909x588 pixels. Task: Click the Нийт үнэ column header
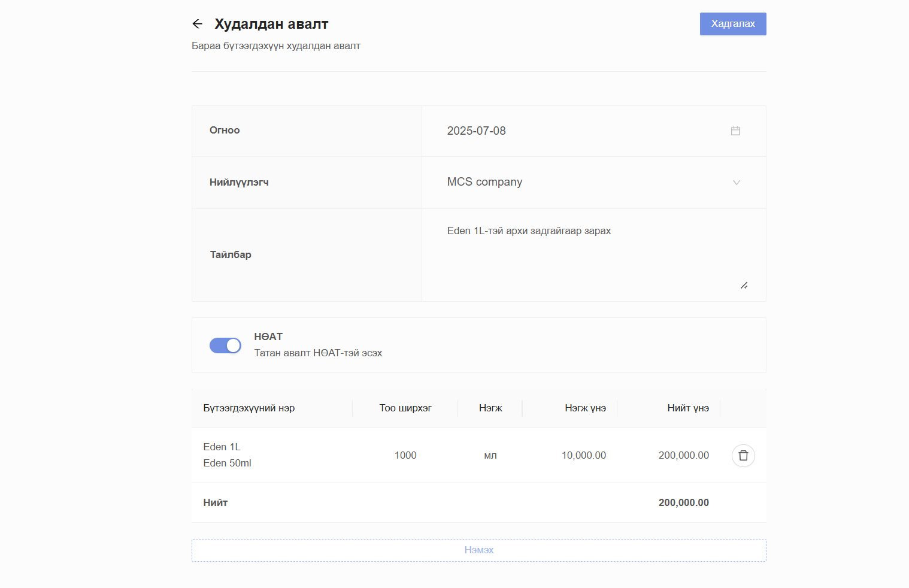pyautogui.click(x=687, y=408)
